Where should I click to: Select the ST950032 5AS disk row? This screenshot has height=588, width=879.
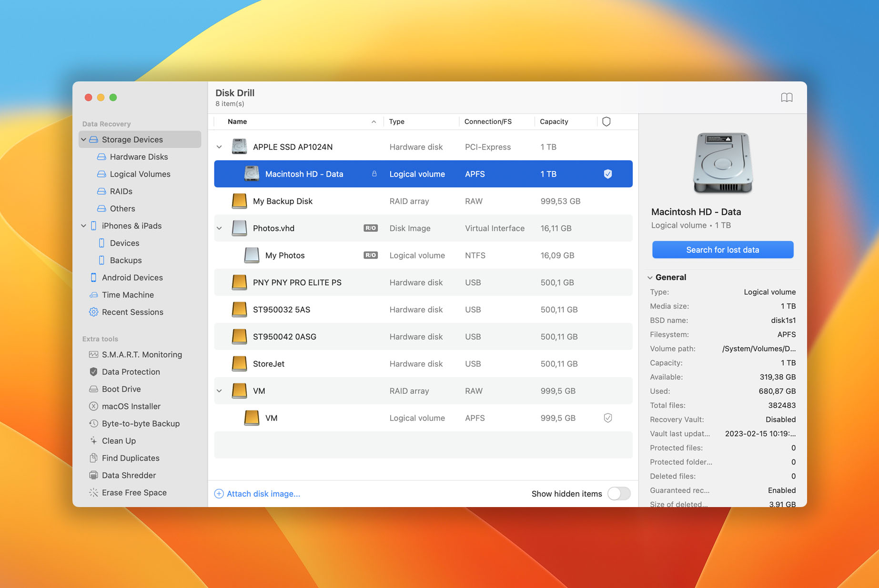(x=423, y=309)
